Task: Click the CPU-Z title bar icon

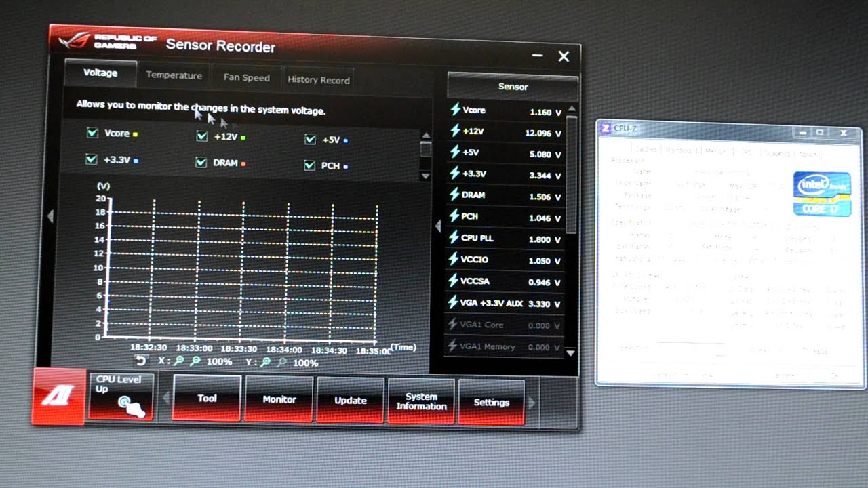Action: point(606,128)
